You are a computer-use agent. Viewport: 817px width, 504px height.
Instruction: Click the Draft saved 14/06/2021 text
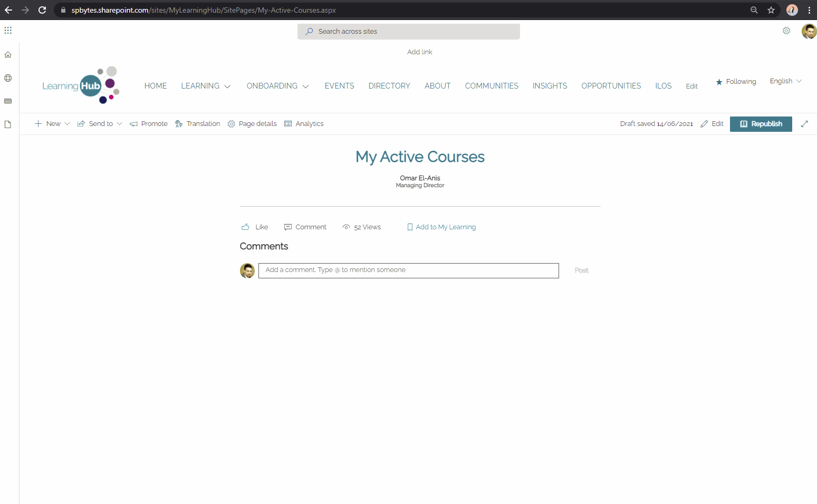coord(657,124)
